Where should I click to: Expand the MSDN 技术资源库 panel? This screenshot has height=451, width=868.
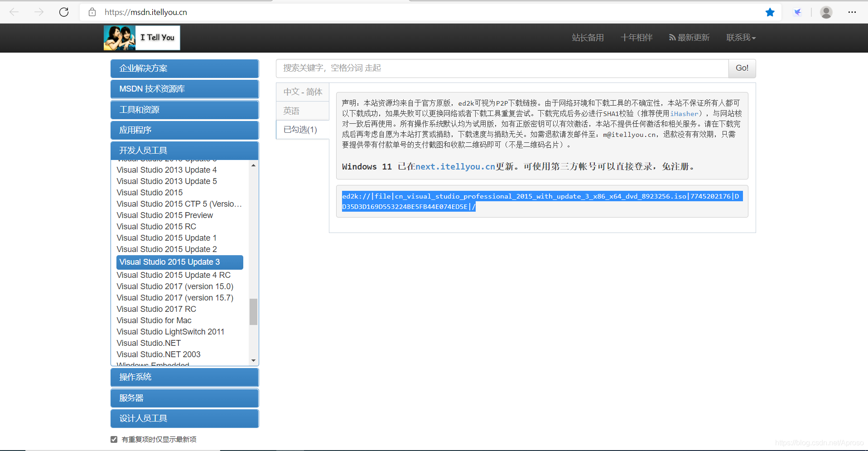[185, 89]
